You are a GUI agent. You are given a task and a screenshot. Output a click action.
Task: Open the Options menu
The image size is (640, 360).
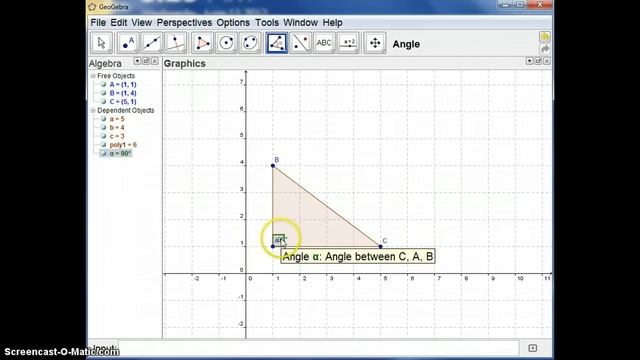tap(233, 22)
